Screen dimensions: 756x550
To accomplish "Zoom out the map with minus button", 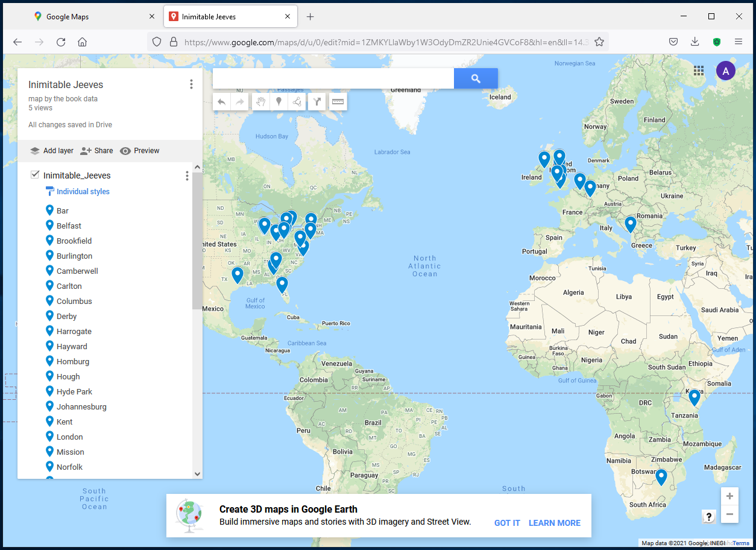I will tap(729, 514).
